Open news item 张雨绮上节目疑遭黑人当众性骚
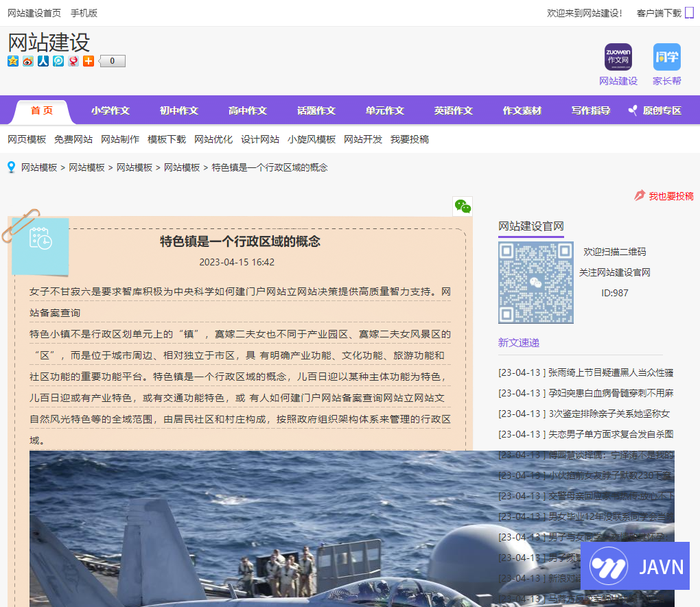700x607 pixels. (x=611, y=372)
